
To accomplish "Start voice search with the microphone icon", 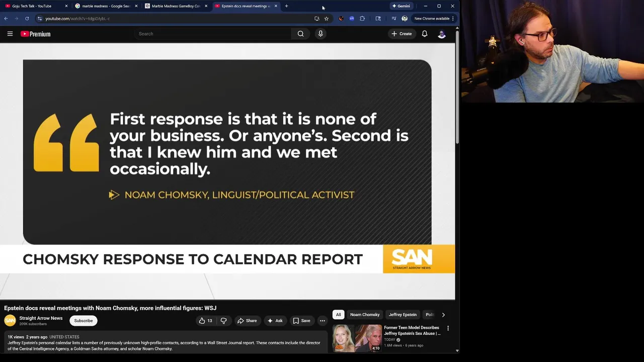I will point(320,34).
